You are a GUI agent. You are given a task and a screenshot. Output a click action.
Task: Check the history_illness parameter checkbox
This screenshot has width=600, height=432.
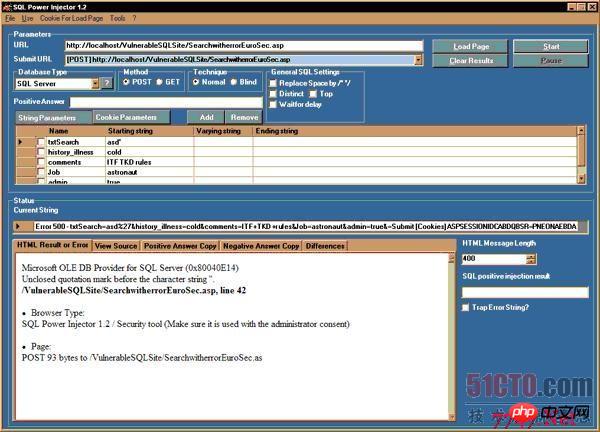pyautogui.click(x=41, y=152)
